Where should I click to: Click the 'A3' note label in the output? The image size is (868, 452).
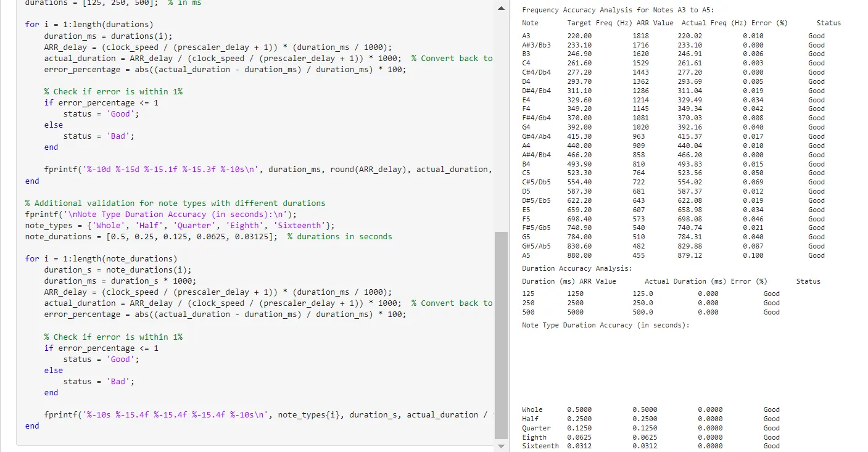click(x=526, y=36)
